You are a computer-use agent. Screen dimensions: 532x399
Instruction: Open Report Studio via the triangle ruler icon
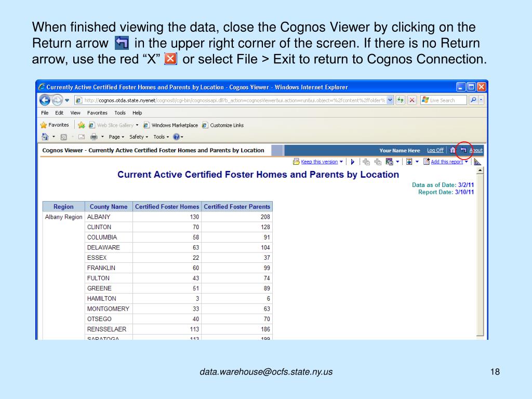tap(477, 162)
